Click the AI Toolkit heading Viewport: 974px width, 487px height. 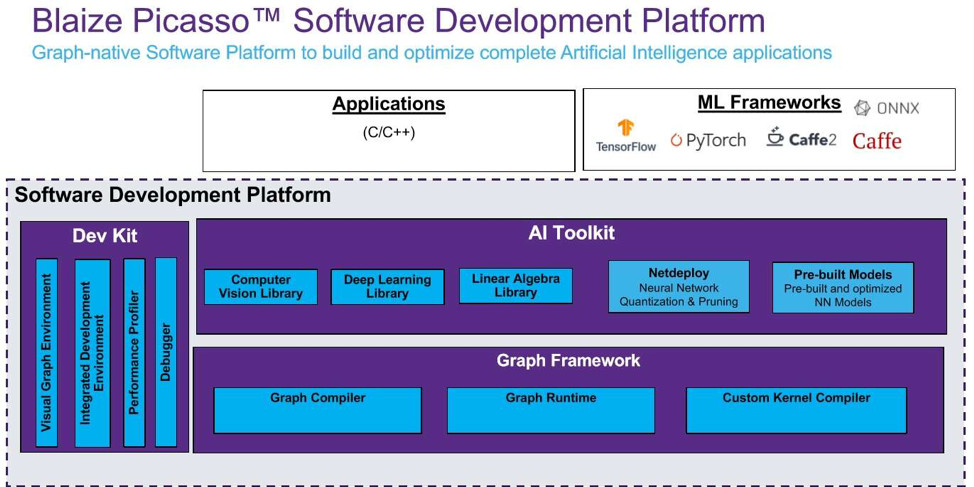[x=570, y=233]
